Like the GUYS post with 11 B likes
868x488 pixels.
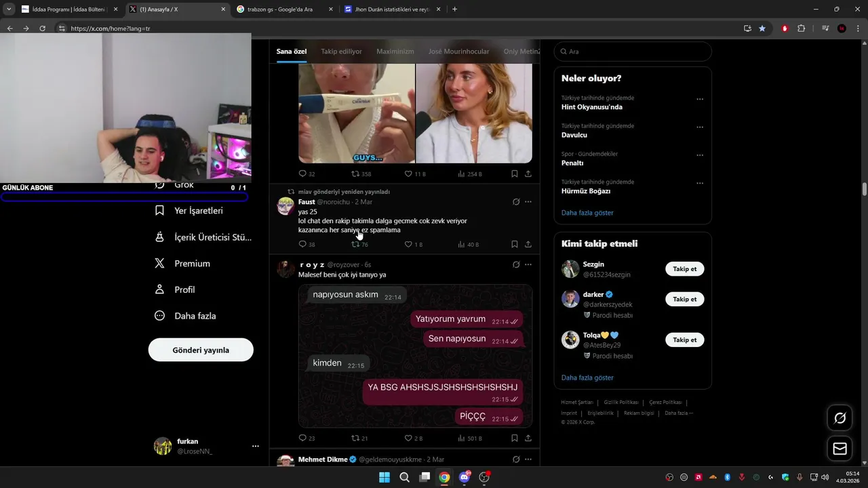415,174
